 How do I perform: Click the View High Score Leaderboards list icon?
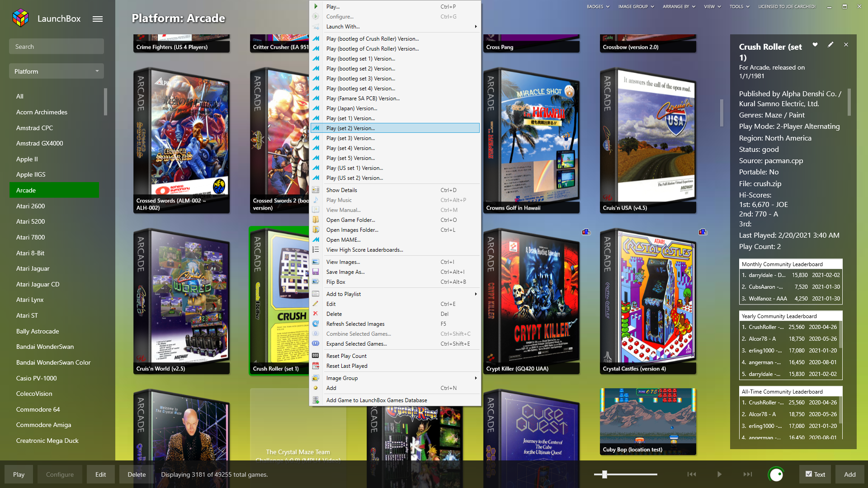316,250
